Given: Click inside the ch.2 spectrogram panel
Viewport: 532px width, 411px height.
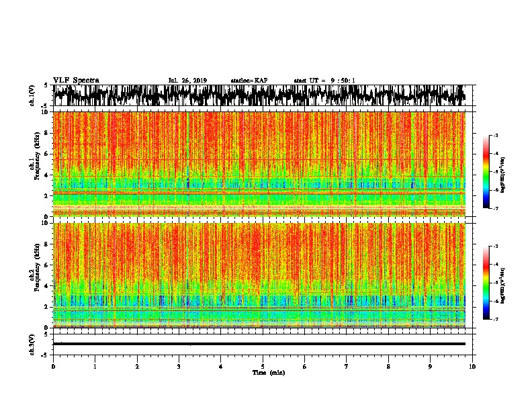Looking at the screenshot, I should pyautogui.click(x=259, y=275).
